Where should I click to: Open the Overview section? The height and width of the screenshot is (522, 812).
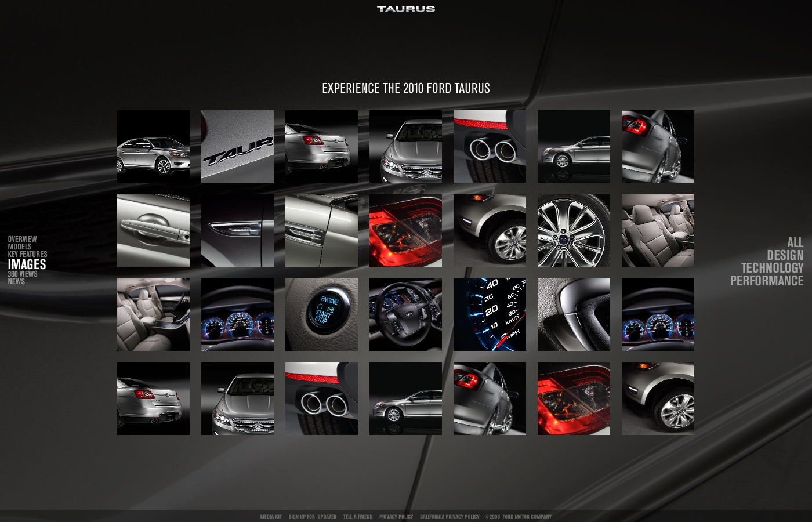22,239
